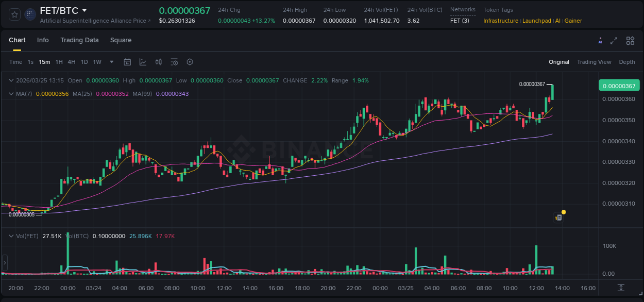Collapse the OHLC data row chevron
This screenshot has height=302, width=644.
coord(11,80)
